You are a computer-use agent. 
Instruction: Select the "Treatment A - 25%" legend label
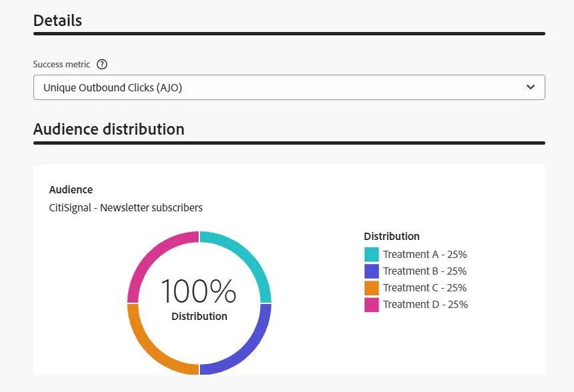tap(425, 255)
